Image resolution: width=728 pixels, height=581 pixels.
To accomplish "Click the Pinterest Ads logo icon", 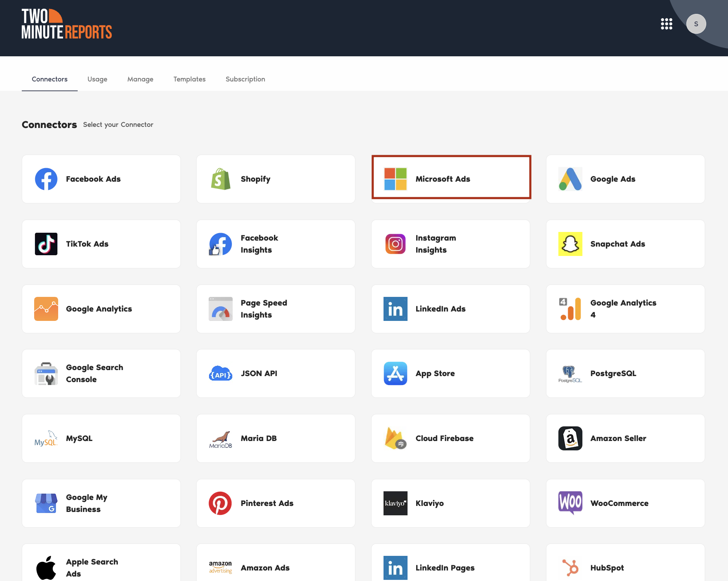I will (221, 503).
